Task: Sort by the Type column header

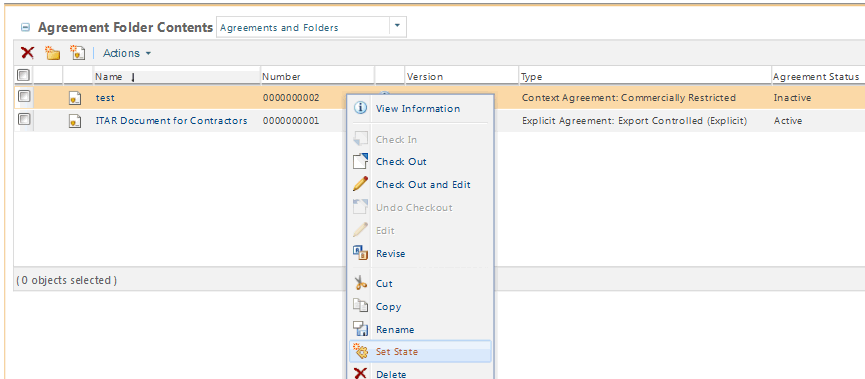Action: pos(532,77)
